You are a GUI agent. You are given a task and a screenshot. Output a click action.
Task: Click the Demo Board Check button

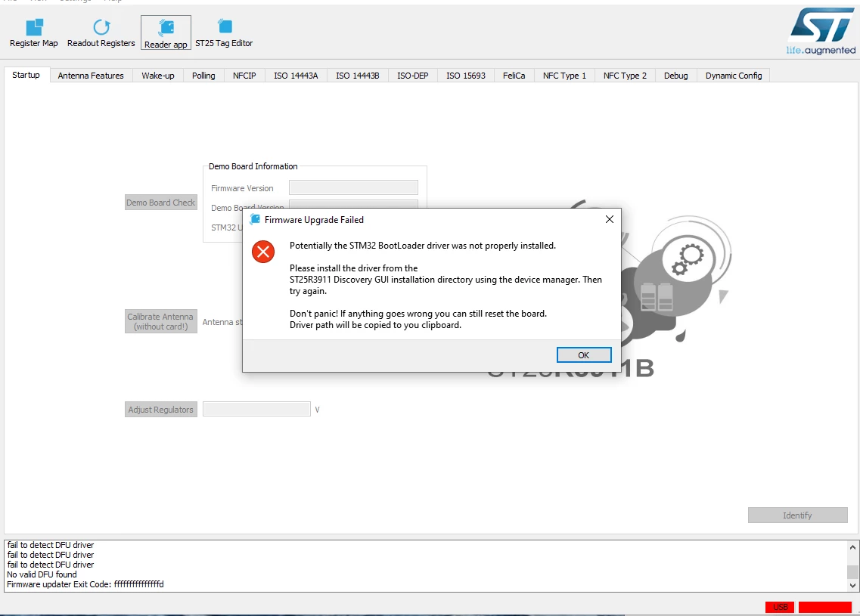point(160,203)
